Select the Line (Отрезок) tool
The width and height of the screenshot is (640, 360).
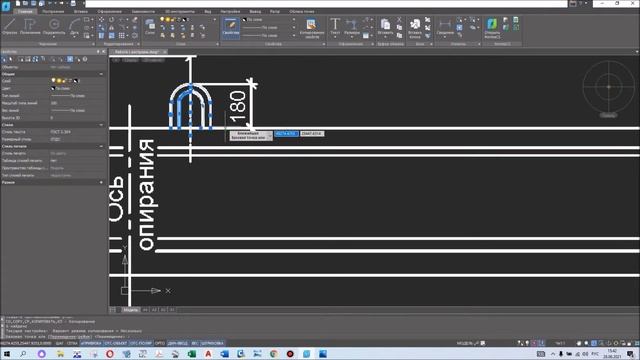(10, 27)
